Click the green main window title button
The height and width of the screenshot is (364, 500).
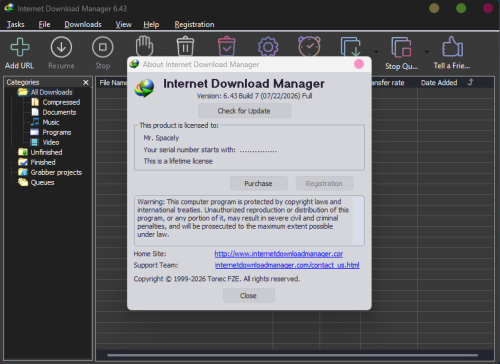461,8
